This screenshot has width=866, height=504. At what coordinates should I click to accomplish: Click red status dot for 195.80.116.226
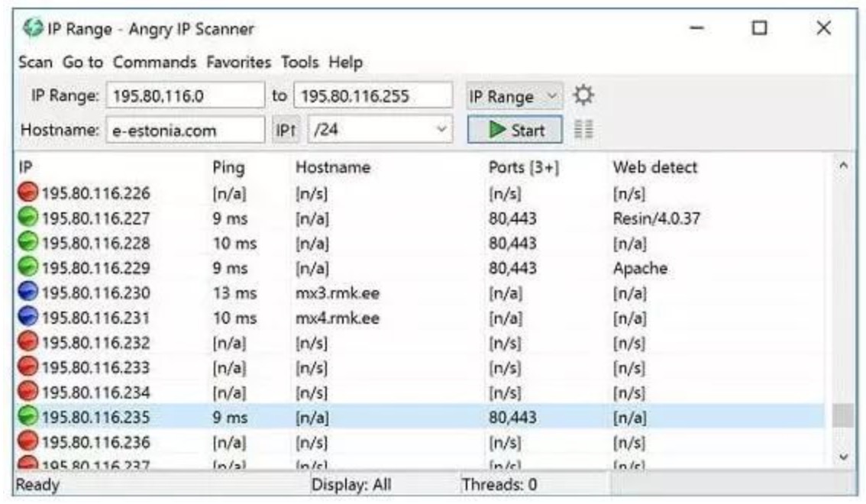point(27,192)
